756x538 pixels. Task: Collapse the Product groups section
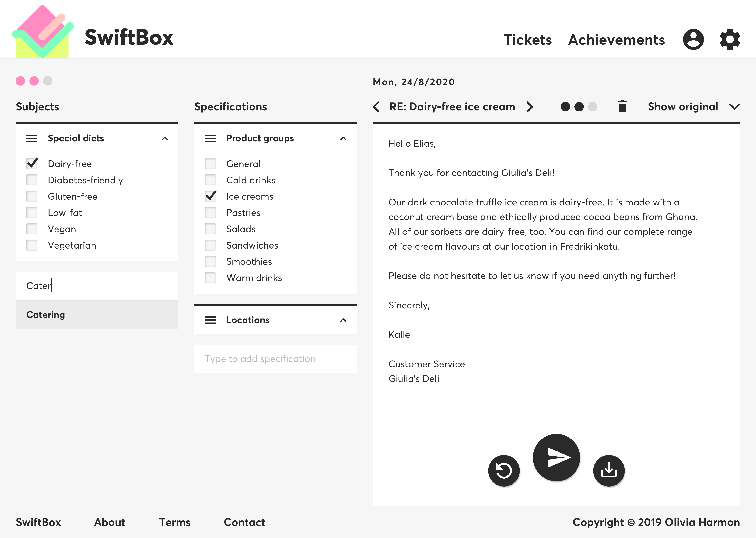click(x=343, y=139)
